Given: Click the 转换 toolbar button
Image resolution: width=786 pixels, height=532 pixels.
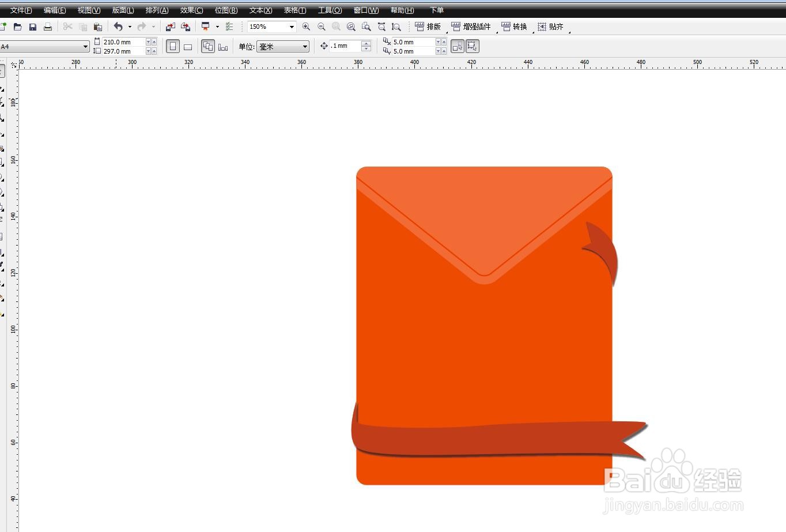Looking at the screenshot, I should (x=515, y=27).
